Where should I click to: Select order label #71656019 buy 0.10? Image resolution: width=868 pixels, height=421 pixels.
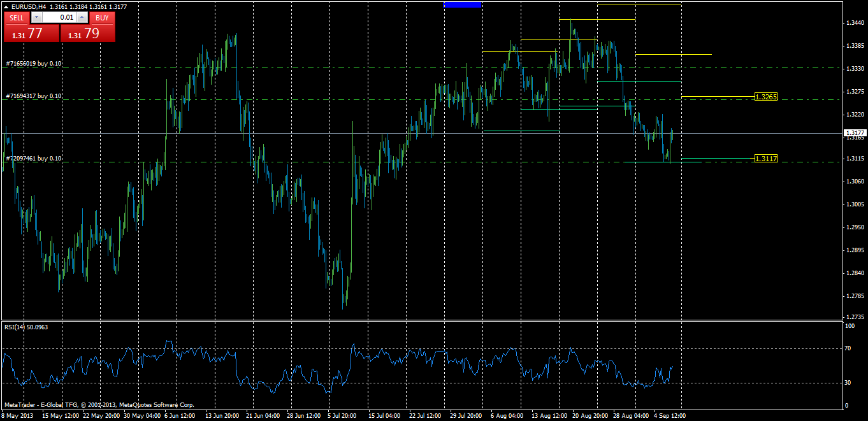33,64
